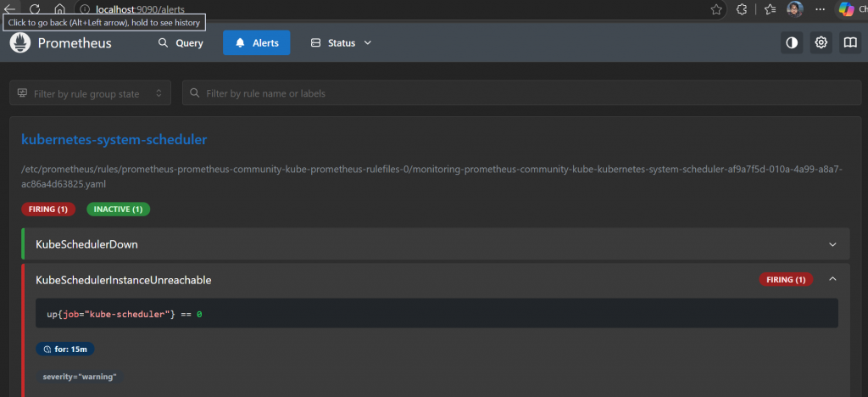Click the browser back arrow

click(x=10, y=8)
